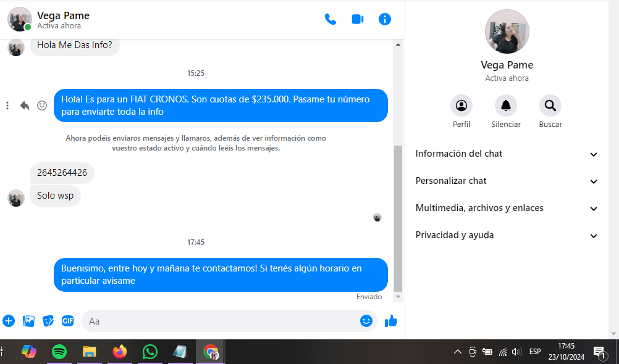Click the "Solo wsp" message bubble
This screenshot has width=619, height=364.
click(55, 196)
